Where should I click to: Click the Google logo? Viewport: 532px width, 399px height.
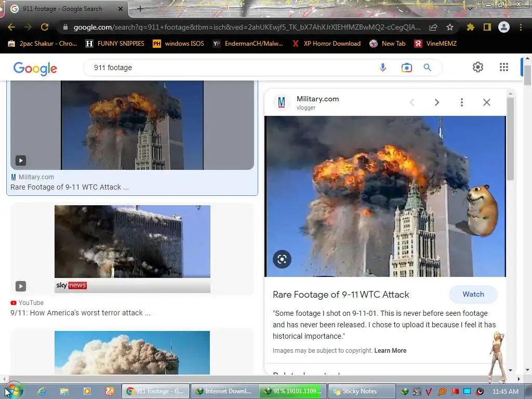[x=35, y=68]
